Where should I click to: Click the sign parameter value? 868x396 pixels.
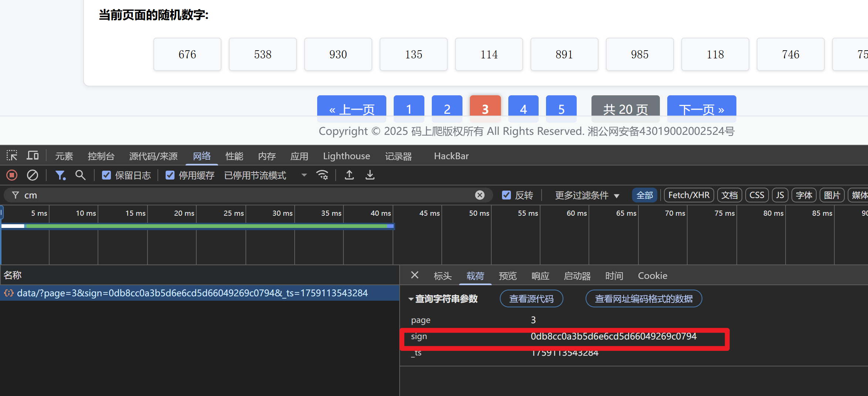614,336
